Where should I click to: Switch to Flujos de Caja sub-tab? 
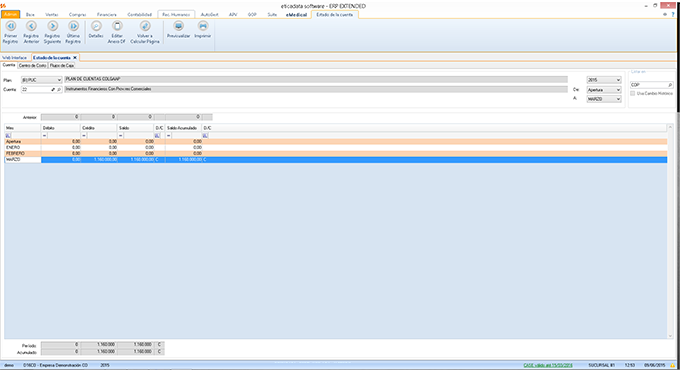point(62,65)
